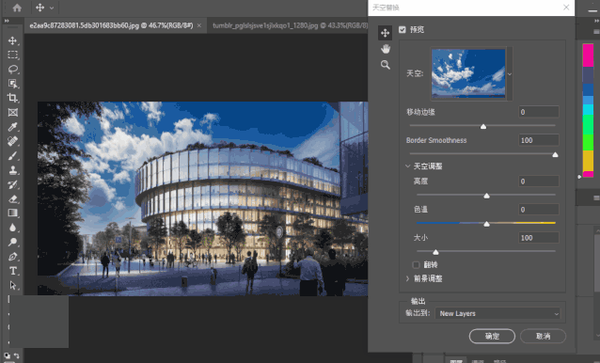600x363 pixels.
Task: Toggle the 预览 preview checkbox
Action: 402,29
